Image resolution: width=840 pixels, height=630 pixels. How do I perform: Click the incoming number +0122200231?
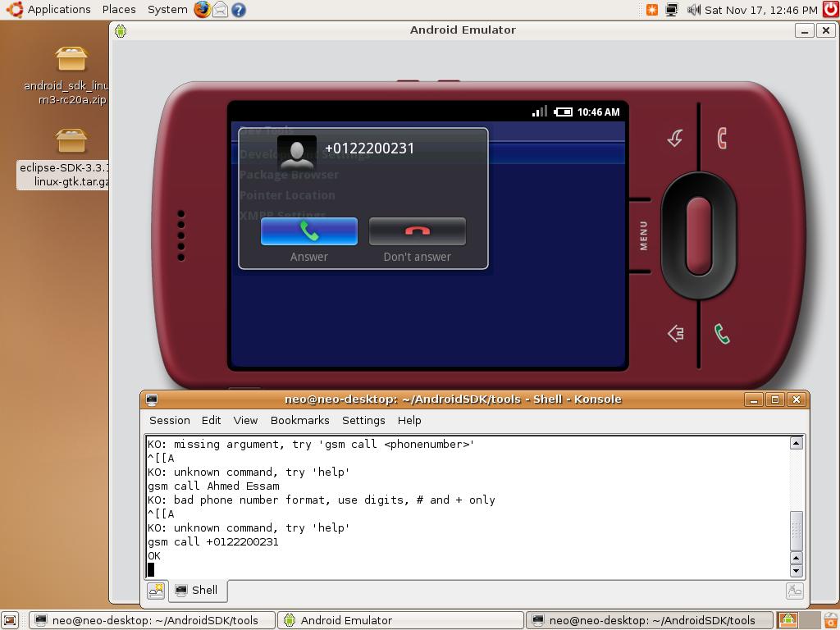[x=370, y=148]
